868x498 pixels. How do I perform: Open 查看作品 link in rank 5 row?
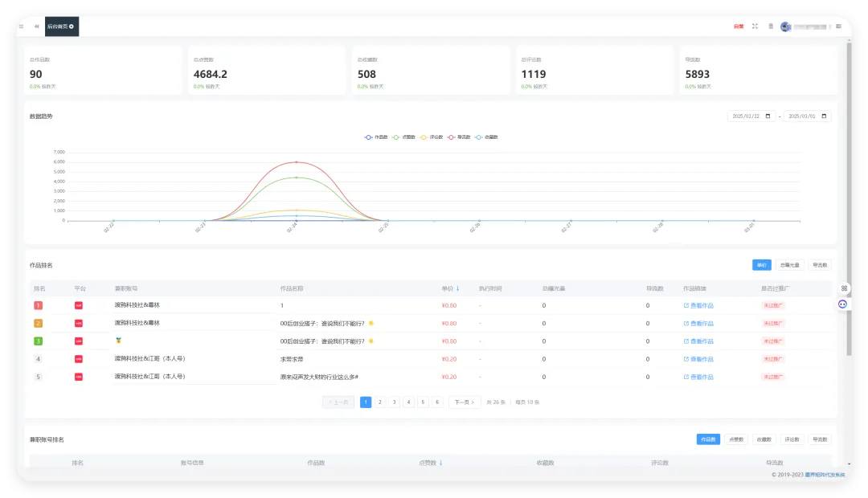[x=698, y=377]
